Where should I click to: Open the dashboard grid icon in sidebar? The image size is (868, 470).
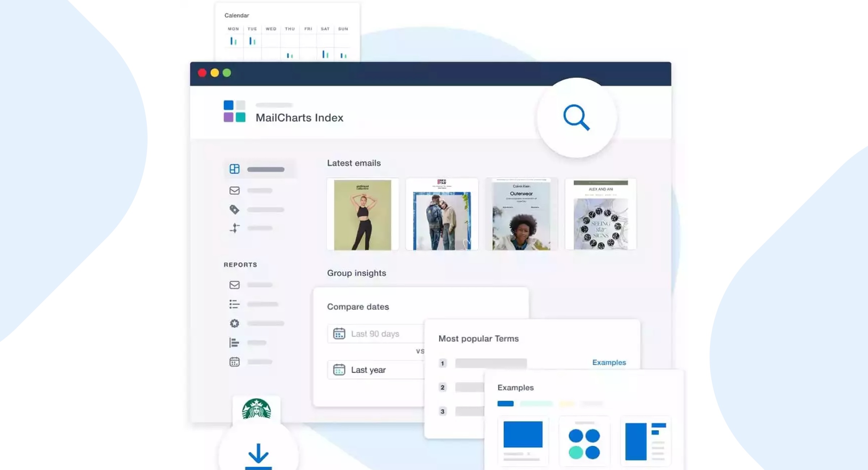click(234, 169)
